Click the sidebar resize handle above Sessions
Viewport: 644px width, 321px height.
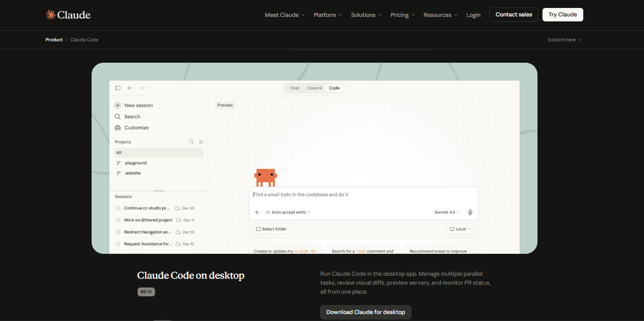coord(159,191)
